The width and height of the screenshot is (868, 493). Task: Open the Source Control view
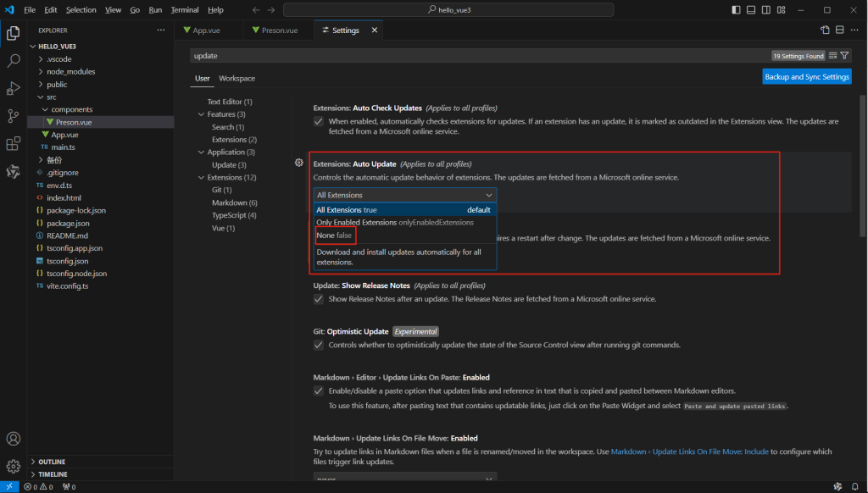pyautogui.click(x=14, y=116)
